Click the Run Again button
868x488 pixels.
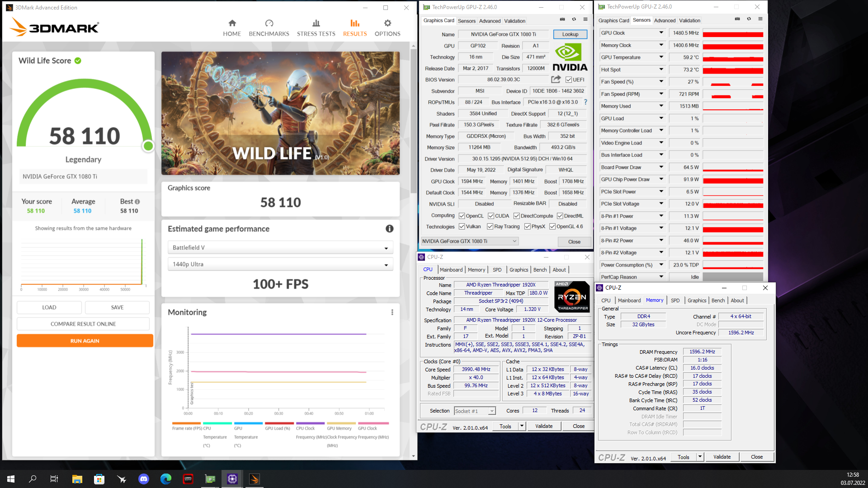click(85, 341)
